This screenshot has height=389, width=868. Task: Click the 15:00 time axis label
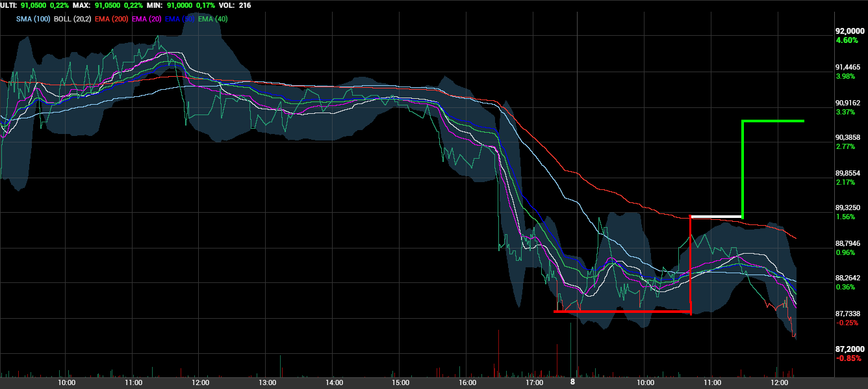click(401, 382)
